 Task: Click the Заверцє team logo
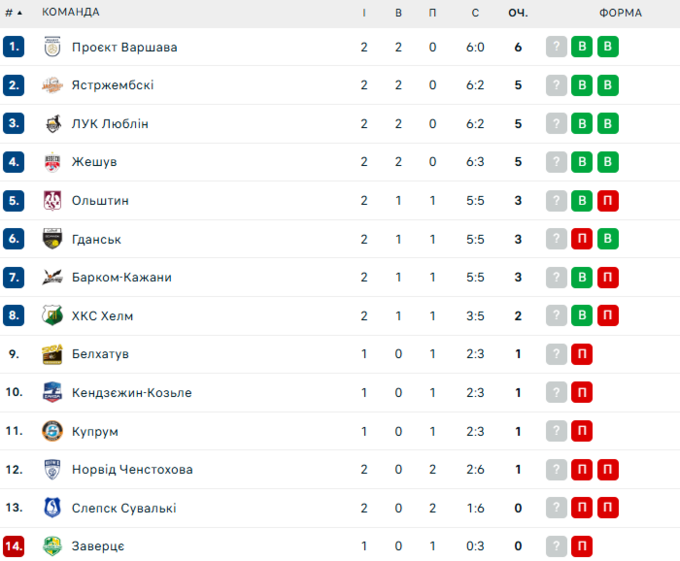point(53,546)
